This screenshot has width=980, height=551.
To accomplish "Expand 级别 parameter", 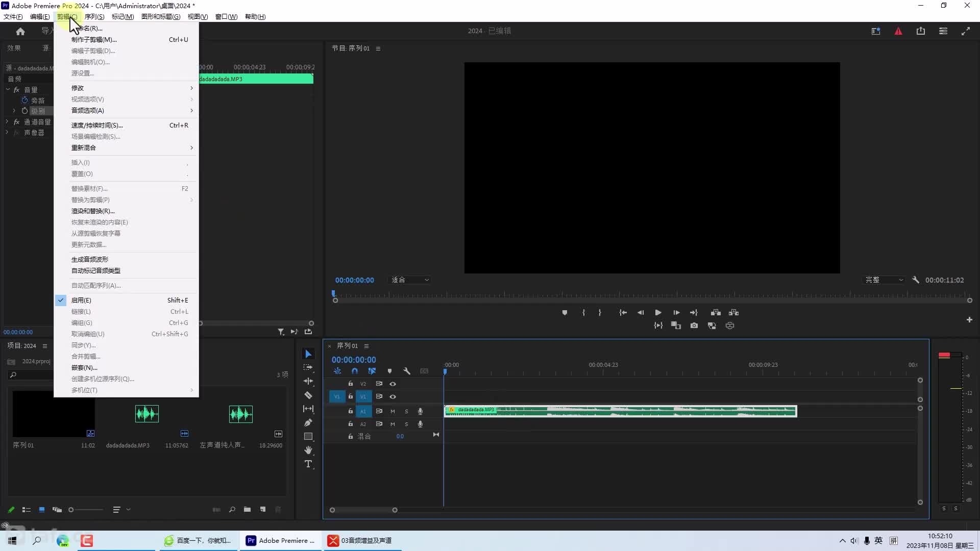I will 14,111.
